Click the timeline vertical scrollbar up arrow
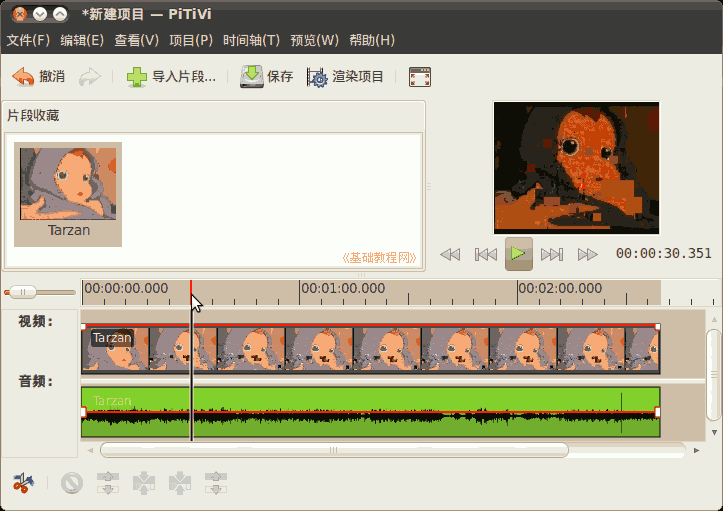This screenshot has width=723, height=511. 714,320
